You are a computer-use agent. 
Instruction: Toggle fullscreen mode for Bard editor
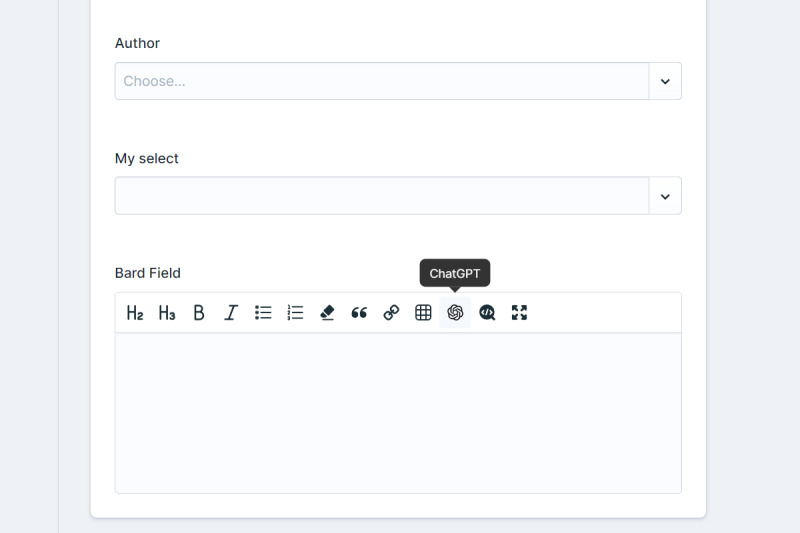click(519, 313)
